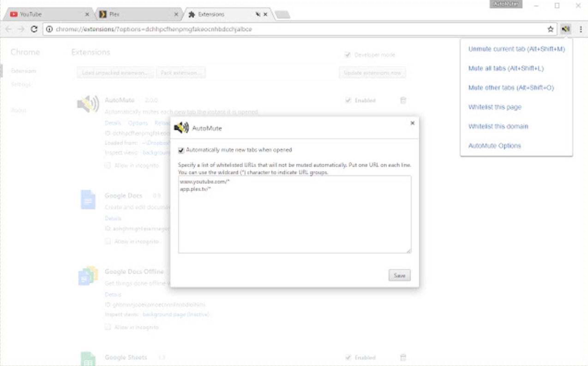Screen dimensions: 588x366
Task: Toggle the Developer mode checkbox
Action: (348, 55)
